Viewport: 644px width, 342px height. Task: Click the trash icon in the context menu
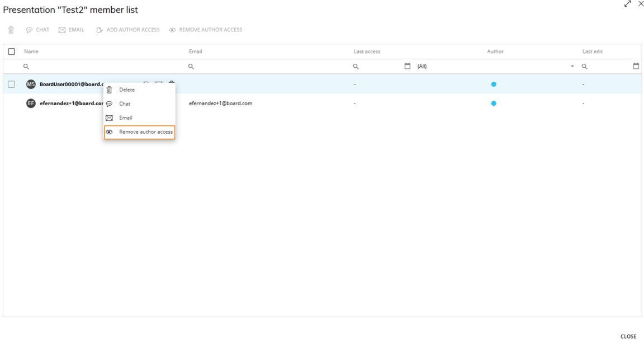(109, 90)
